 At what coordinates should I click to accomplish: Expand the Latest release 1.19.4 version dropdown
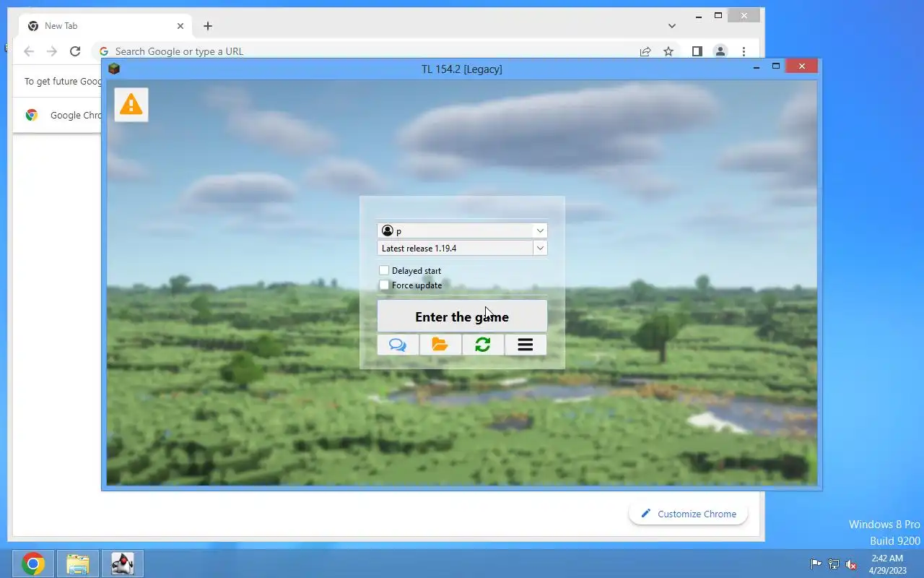click(540, 248)
